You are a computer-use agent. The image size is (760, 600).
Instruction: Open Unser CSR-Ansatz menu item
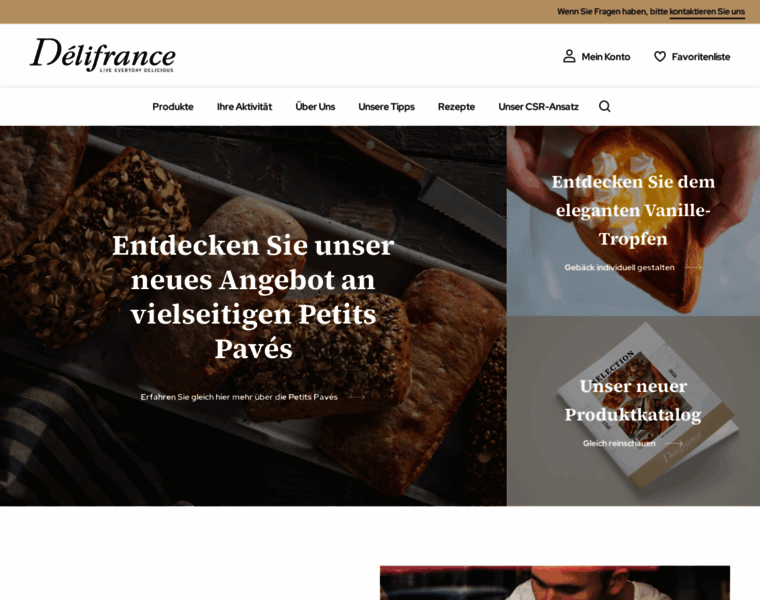pos(538,107)
